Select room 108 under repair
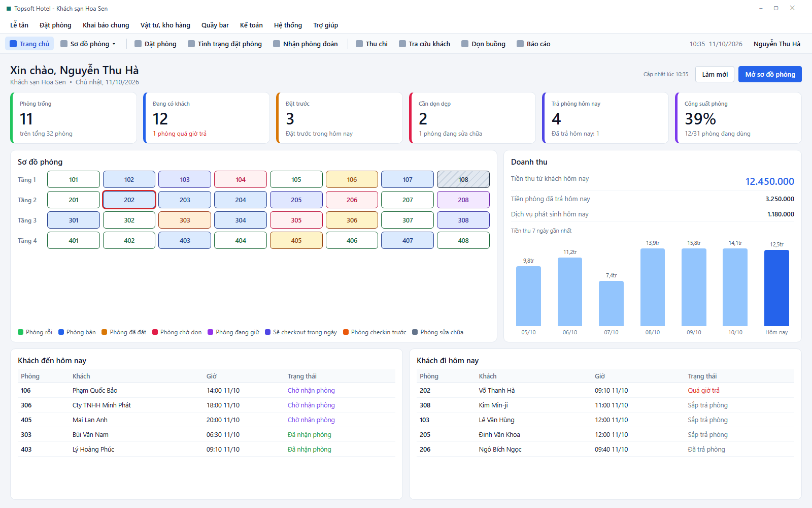 463,179
